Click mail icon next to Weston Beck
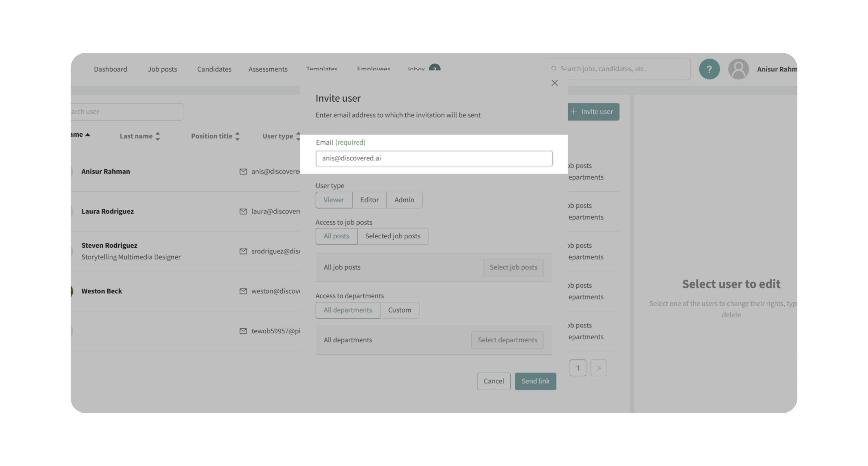The image size is (868, 466). 243,291
